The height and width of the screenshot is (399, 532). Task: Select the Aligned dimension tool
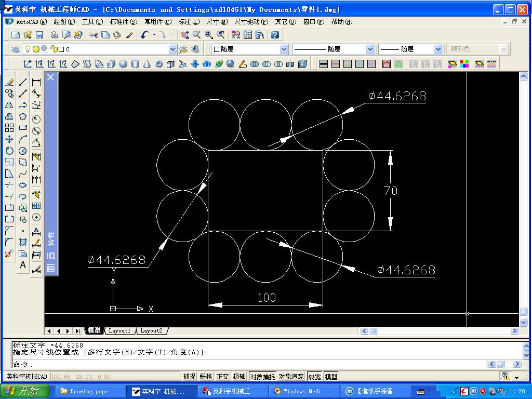tap(36, 94)
